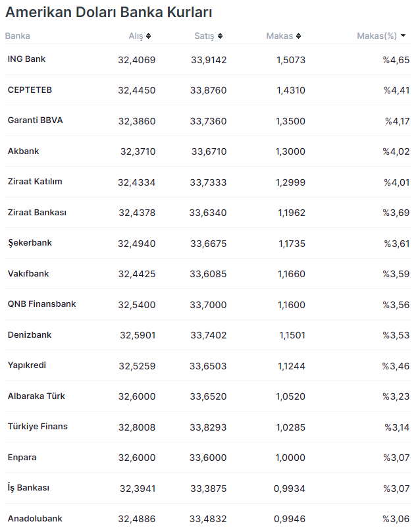Open Ziraat Katılım rates
This screenshot has height=532, width=416.
(35, 182)
